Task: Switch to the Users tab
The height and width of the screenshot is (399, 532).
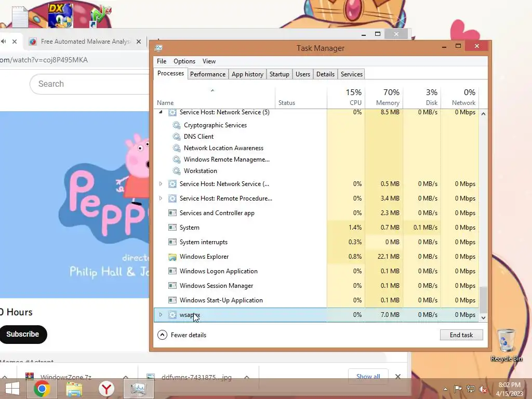Action: tap(303, 74)
